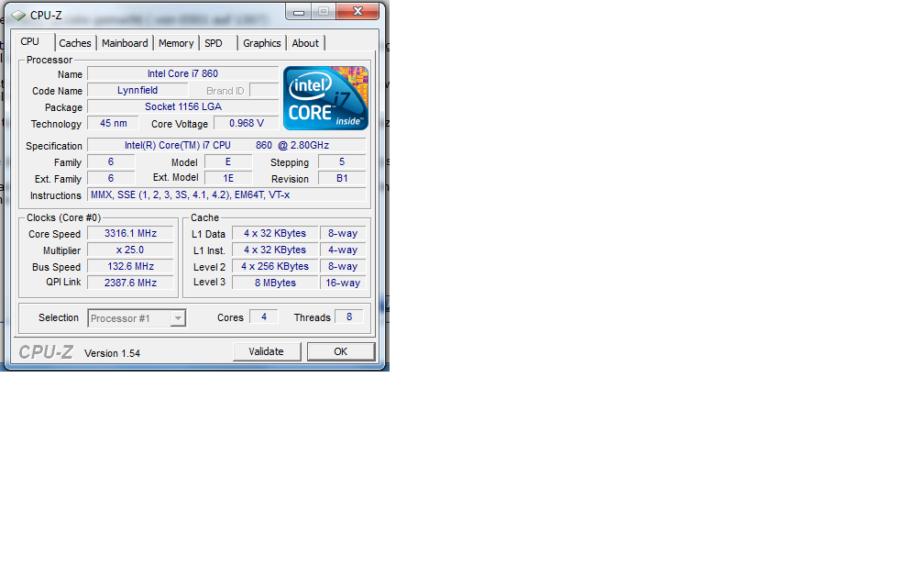Click the L1 Data value 4 x 32 KBytes
The width and height of the screenshot is (924, 578).
click(275, 234)
